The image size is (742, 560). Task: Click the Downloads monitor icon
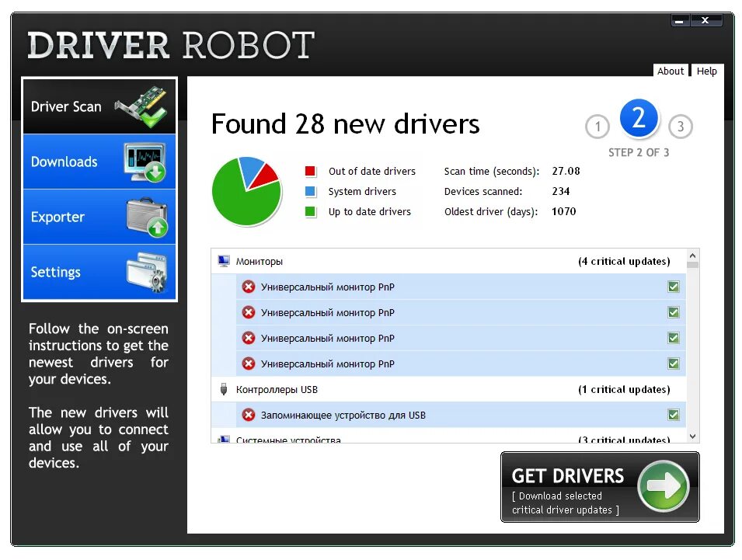click(145, 162)
